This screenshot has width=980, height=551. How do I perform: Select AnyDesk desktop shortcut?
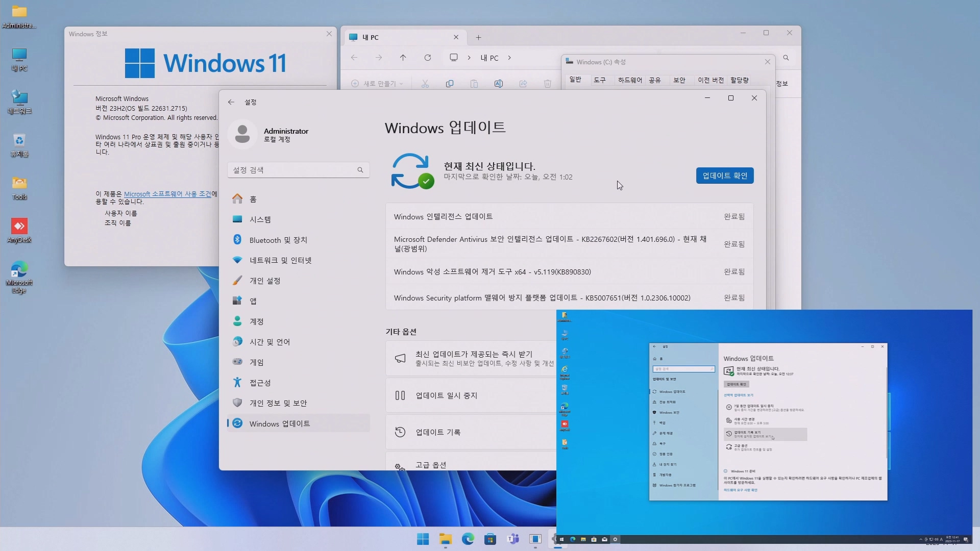(x=19, y=231)
